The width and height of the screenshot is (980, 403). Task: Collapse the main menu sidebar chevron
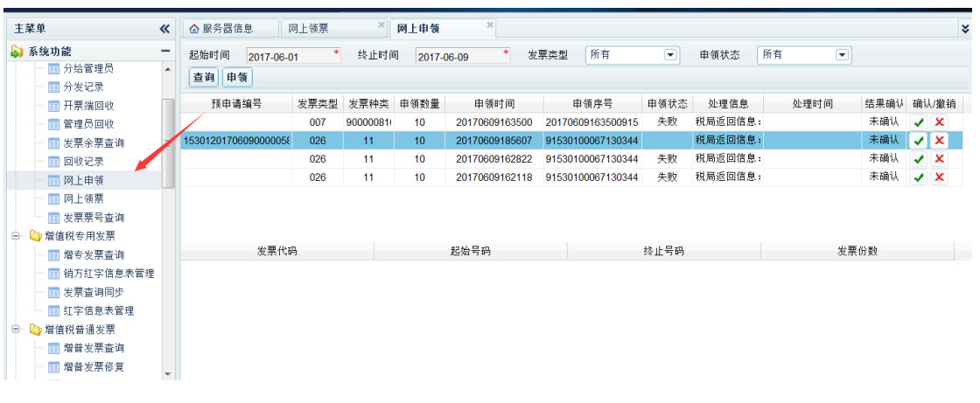(164, 29)
